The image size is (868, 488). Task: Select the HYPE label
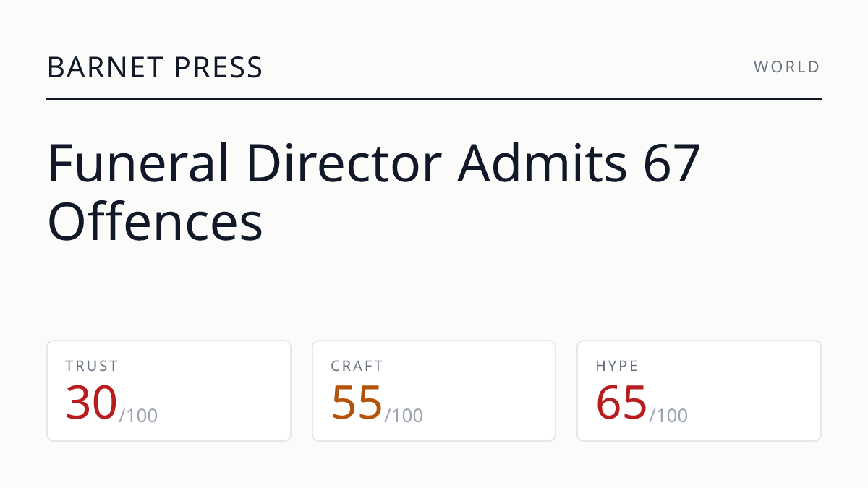(x=617, y=367)
